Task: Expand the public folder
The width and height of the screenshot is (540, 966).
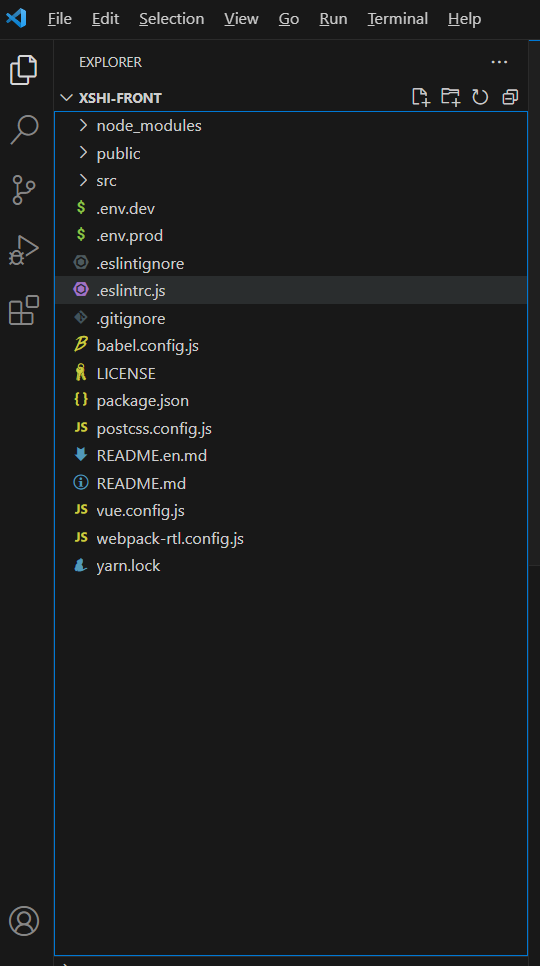Action: point(291,153)
